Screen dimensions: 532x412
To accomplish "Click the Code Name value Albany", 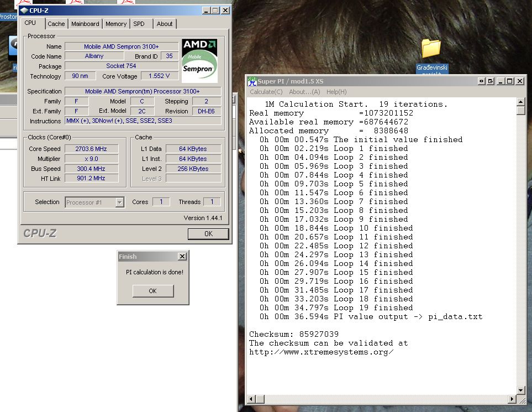I will point(94,56).
